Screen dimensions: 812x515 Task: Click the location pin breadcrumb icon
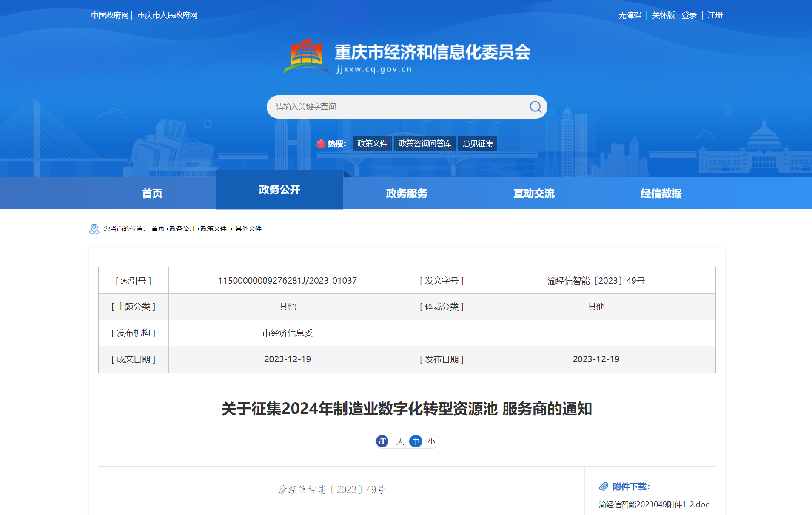pos(94,229)
